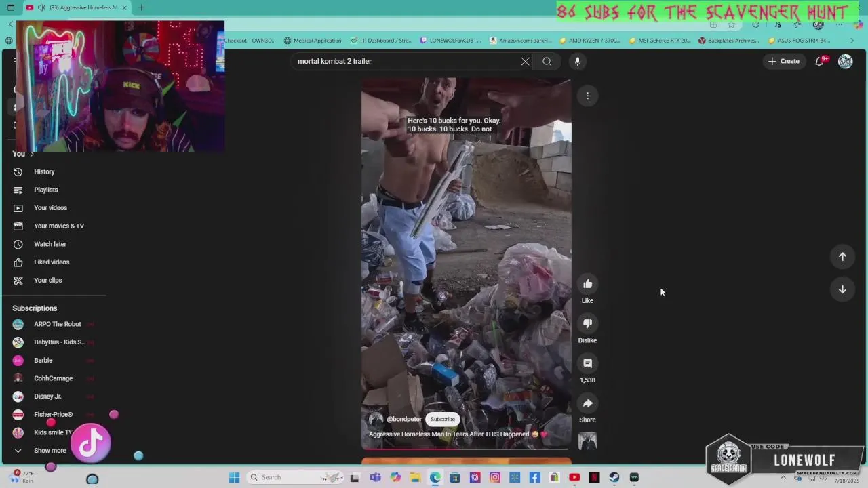Open Medical Application bookmark
The width and height of the screenshot is (868, 488).
point(313,41)
